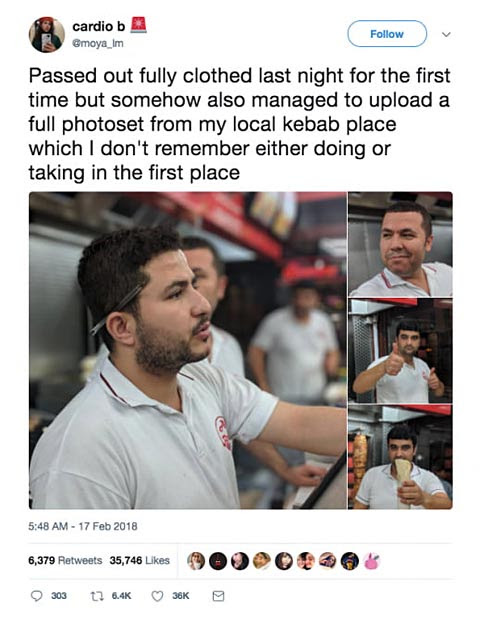Click first liker avatar in row
Viewport: 480px width, 624px height.
[196, 561]
